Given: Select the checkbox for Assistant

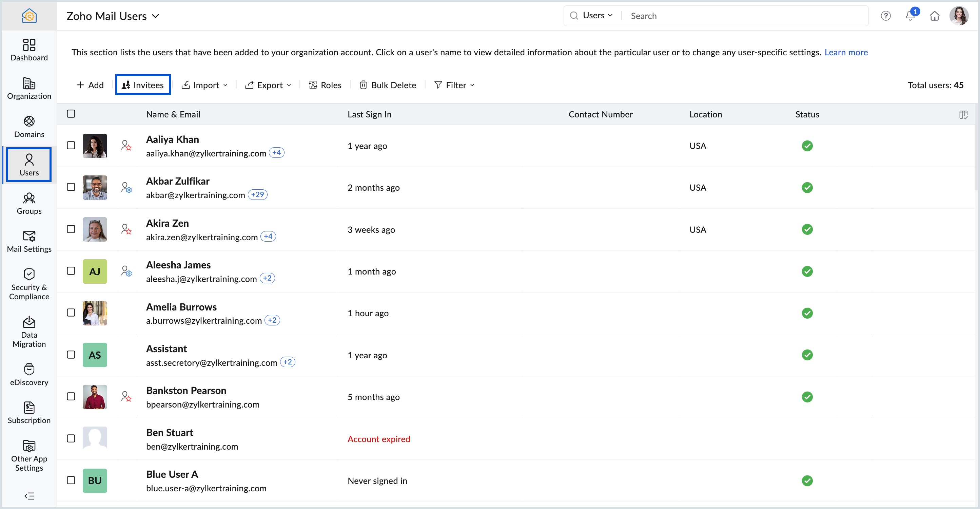Looking at the screenshot, I should [x=71, y=355].
